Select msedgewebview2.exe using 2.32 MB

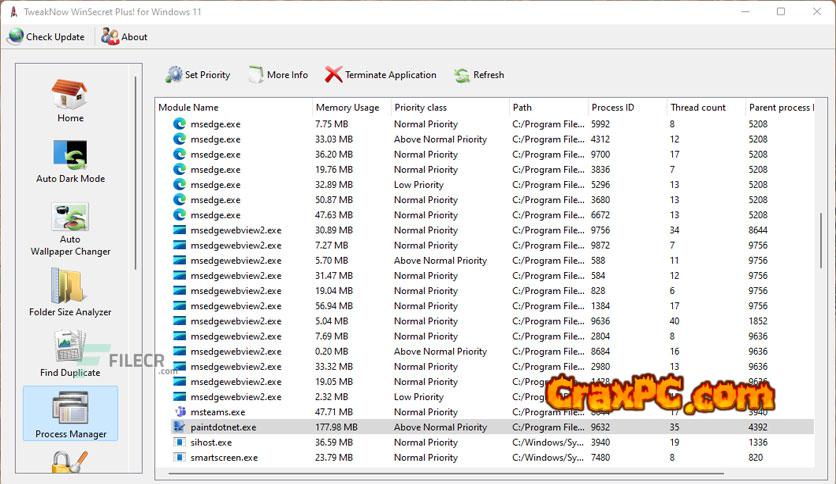(485, 397)
